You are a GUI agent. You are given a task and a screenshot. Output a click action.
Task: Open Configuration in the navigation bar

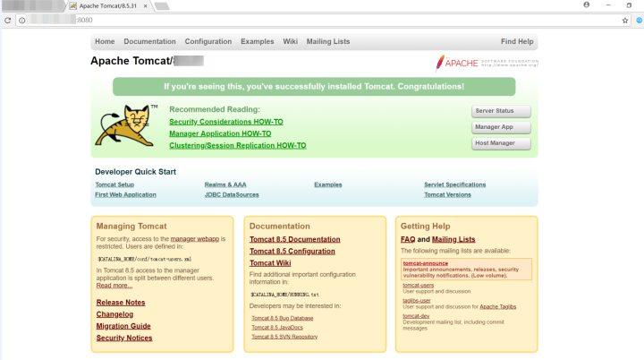tap(208, 41)
